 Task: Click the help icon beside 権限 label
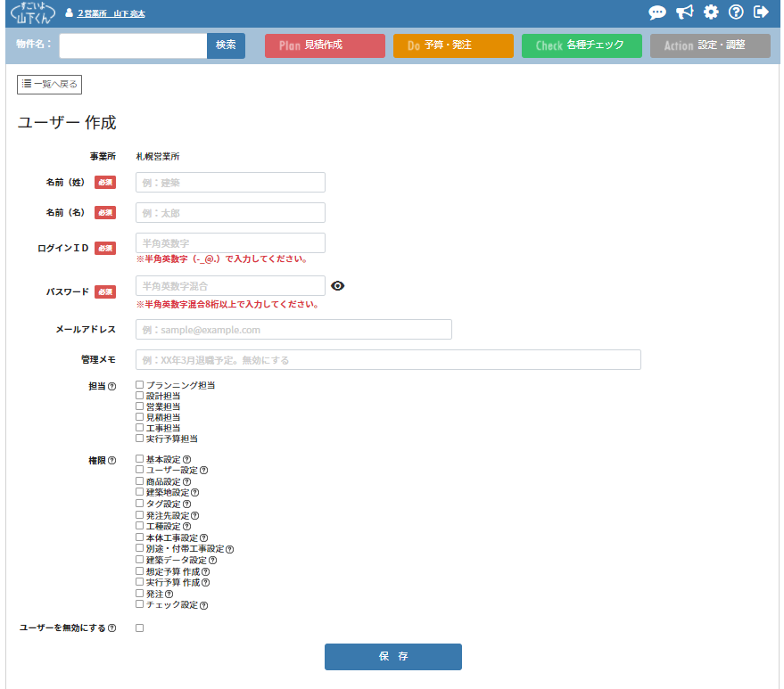click(x=111, y=461)
